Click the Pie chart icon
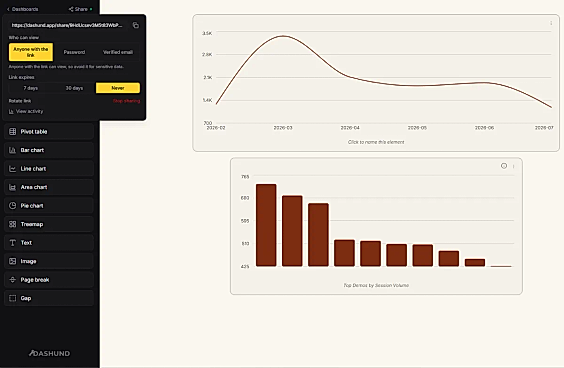Image resolution: width=564 pixels, height=368 pixels. point(13,206)
